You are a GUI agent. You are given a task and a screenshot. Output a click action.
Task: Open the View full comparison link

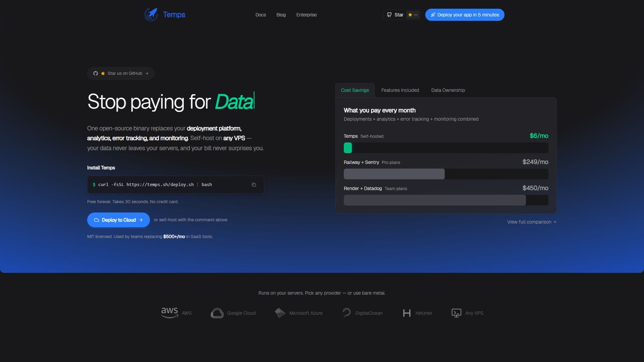532,222
